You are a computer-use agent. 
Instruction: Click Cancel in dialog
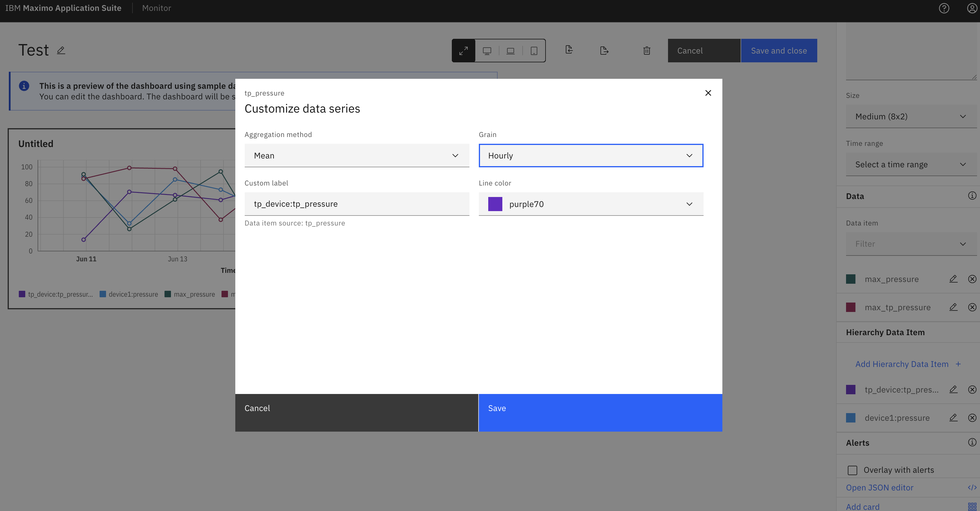pyautogui.click(x=356, y=413)
